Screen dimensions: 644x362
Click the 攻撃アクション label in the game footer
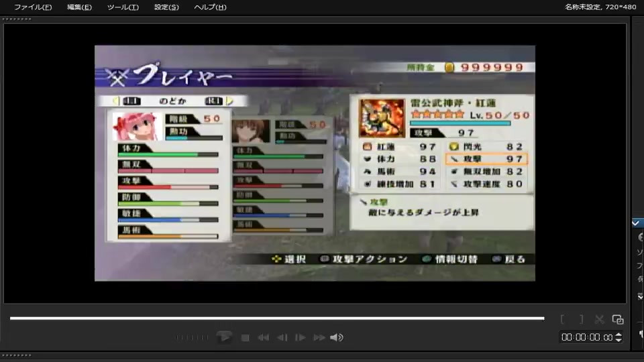pos(370,259)
